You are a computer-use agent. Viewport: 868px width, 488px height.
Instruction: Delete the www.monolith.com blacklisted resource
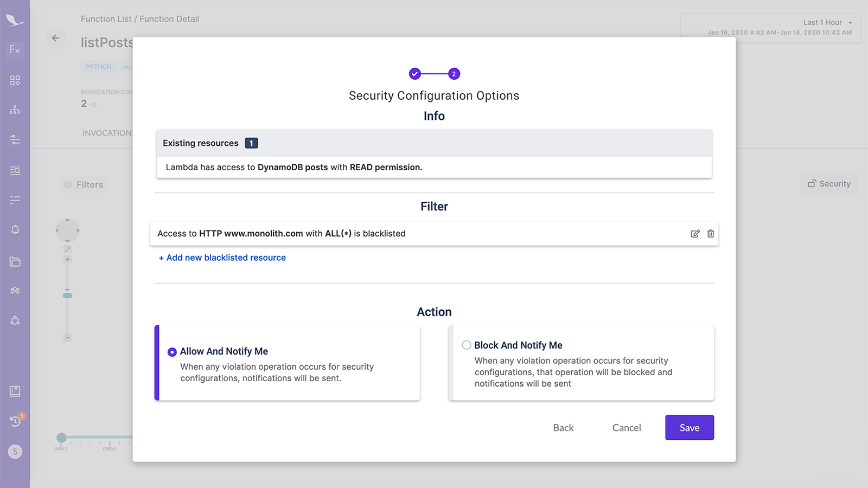click(711, 234)
